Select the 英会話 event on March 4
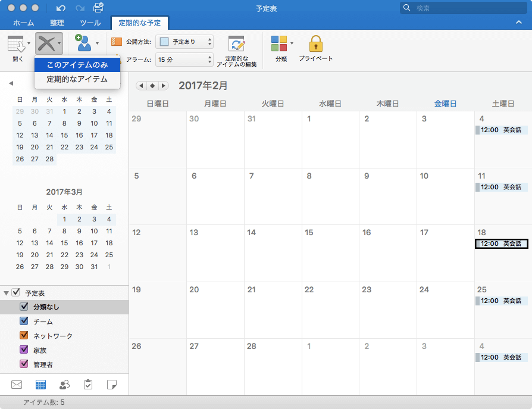Viewport: 532px width, 409px height. (502, 357)
